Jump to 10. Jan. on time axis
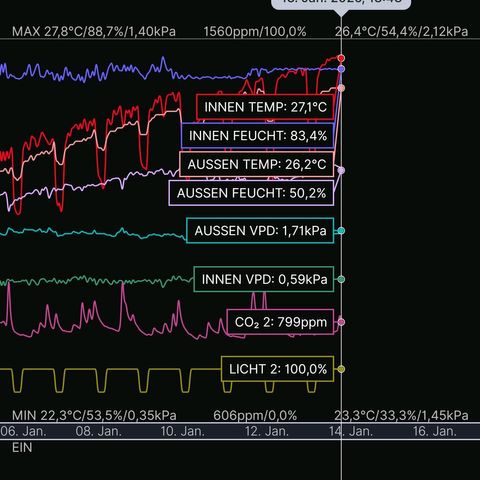 pyautogui.click(x=182, y=431)
